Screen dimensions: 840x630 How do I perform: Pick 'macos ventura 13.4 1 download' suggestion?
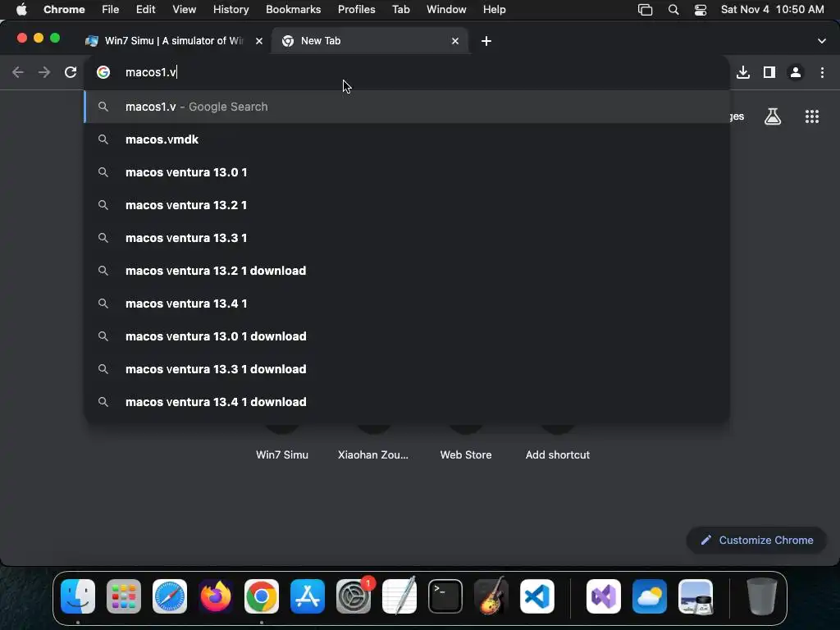407,402
